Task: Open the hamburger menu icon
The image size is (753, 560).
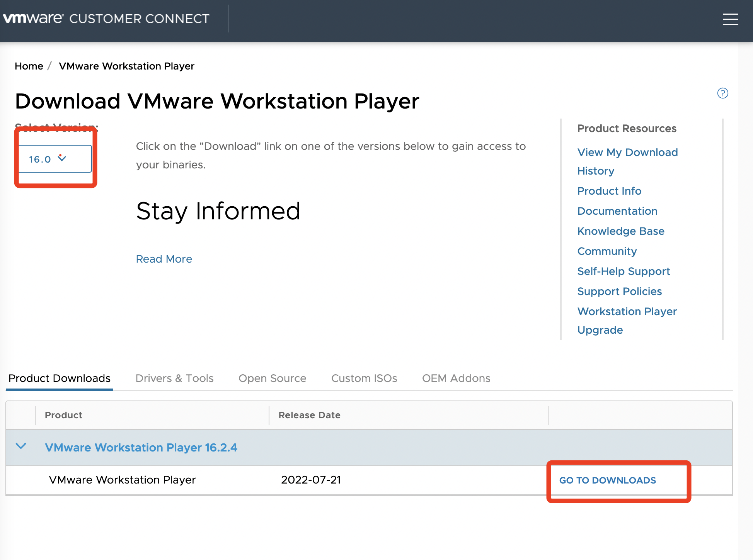Action: 730,19
